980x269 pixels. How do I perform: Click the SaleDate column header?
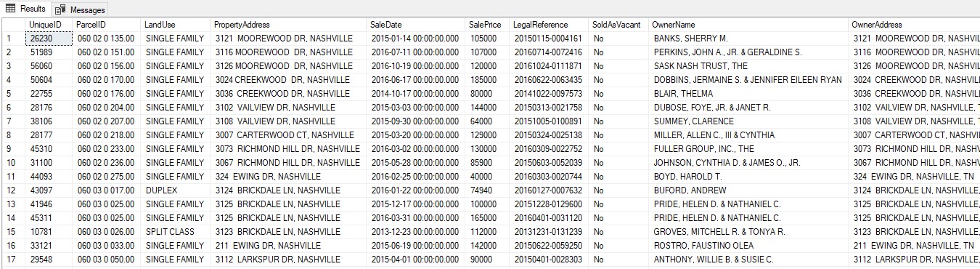pos(415,25)
